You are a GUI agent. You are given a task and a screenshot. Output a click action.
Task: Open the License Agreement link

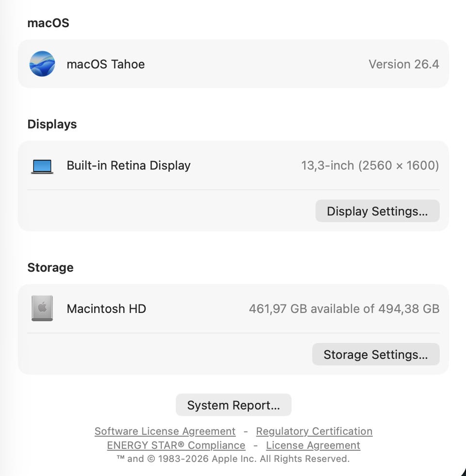pyautogui.click(x=313, y=445)
